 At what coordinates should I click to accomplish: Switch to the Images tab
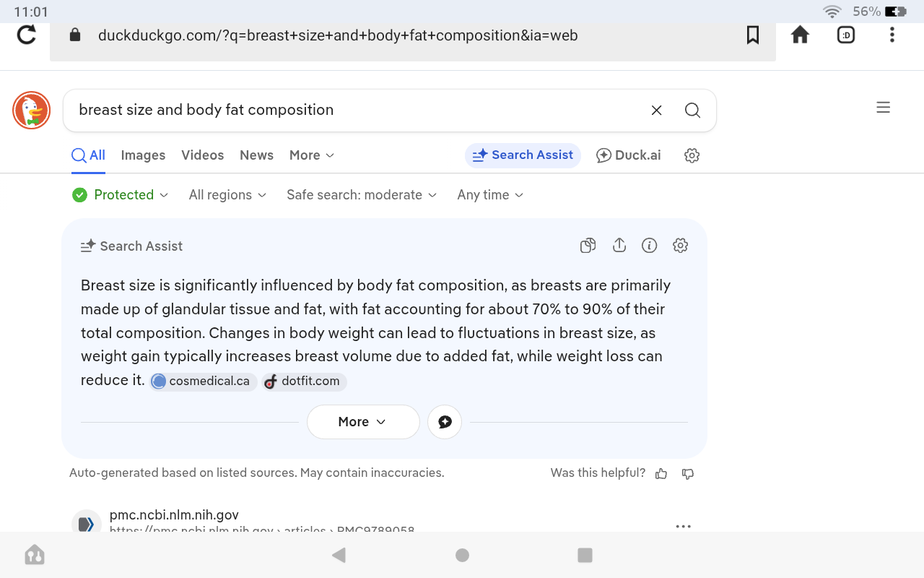pos(143,155)
